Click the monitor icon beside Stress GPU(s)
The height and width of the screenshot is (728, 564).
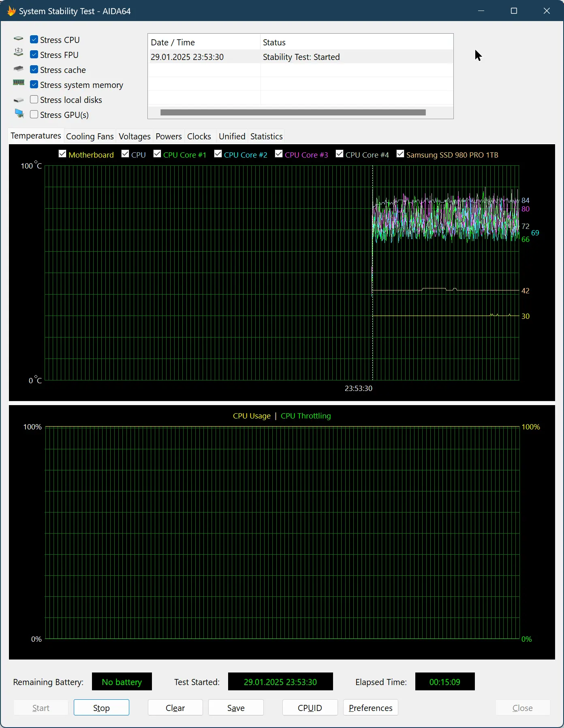pos(19,113)
